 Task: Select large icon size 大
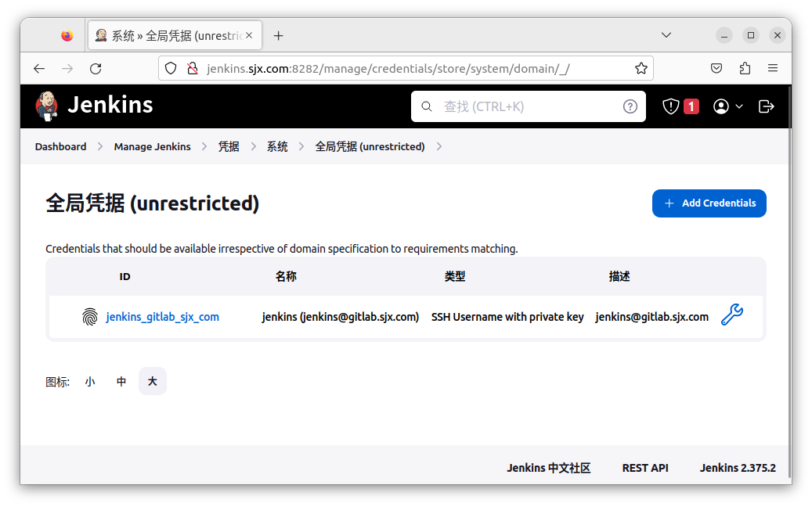153,382
